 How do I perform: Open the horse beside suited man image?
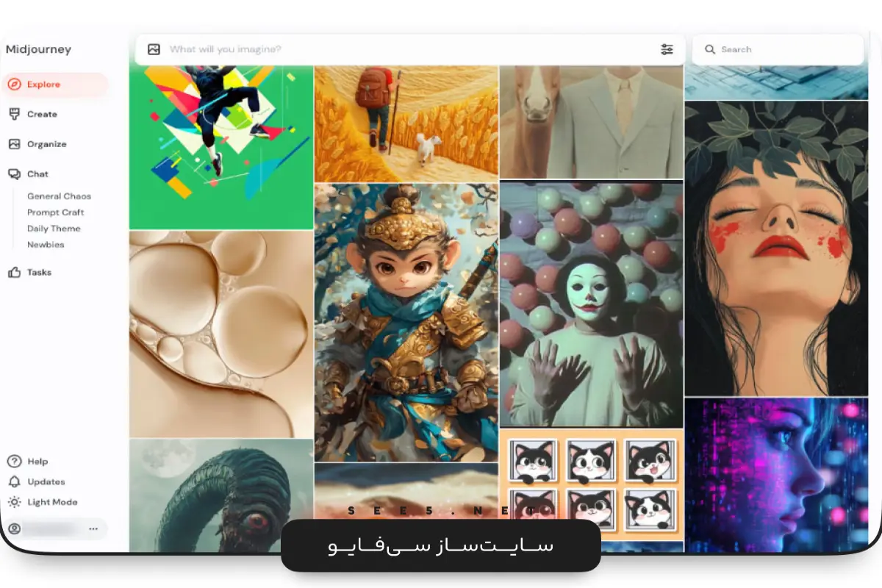pos(592,122)
